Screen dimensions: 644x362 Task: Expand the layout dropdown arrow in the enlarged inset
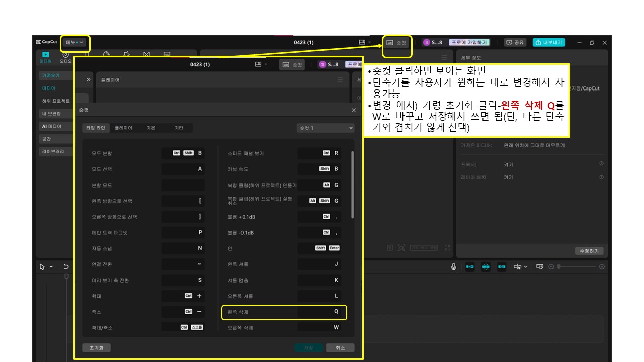pos(266,64)
